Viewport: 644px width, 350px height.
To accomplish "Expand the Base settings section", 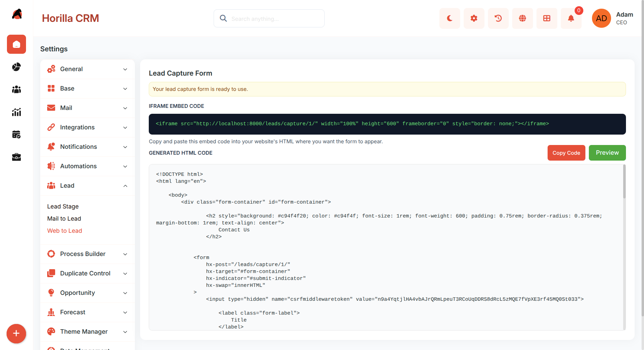I will [x=87, y=88].
